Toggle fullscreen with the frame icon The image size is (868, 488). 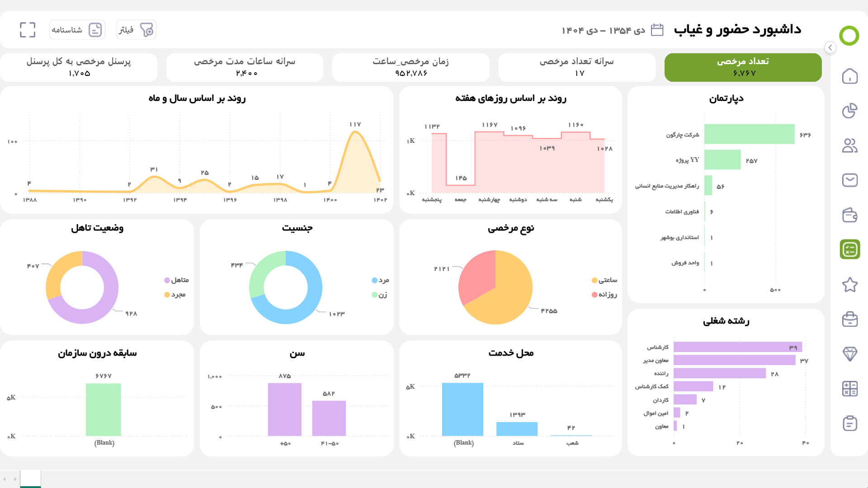(x=28, y=30)
